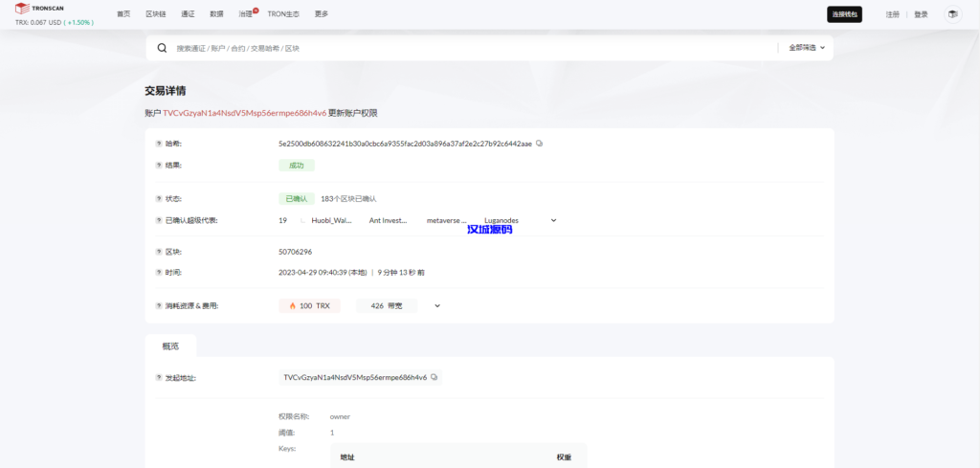The height and width of the screenshot is (468, 980).
Task: Open the TRON生态 menu
Action: tap(283, 14)
